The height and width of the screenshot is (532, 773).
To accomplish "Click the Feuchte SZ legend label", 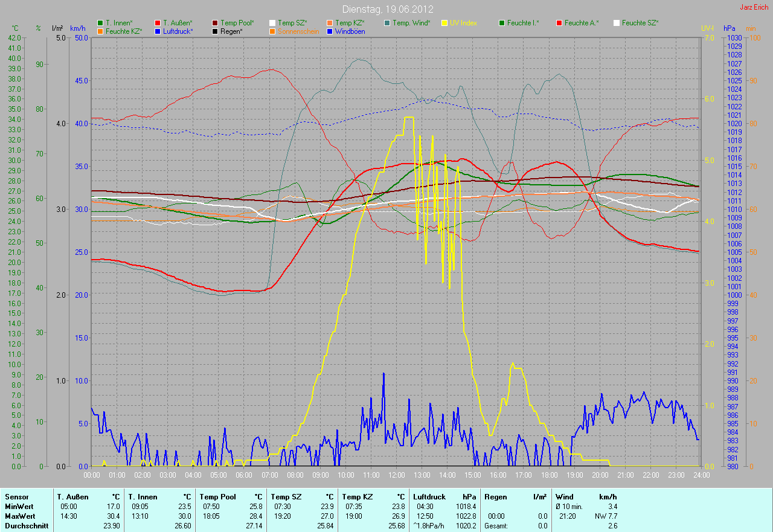I will (640, 23).
